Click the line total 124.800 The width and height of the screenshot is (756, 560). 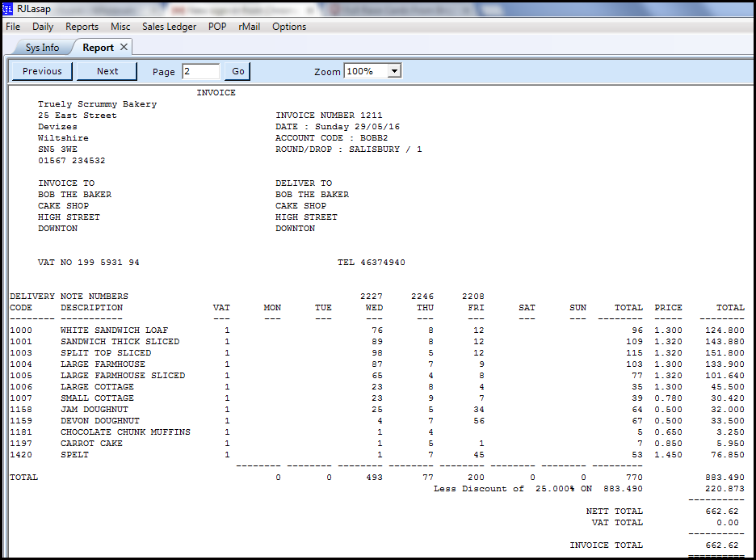coord(724,331)
